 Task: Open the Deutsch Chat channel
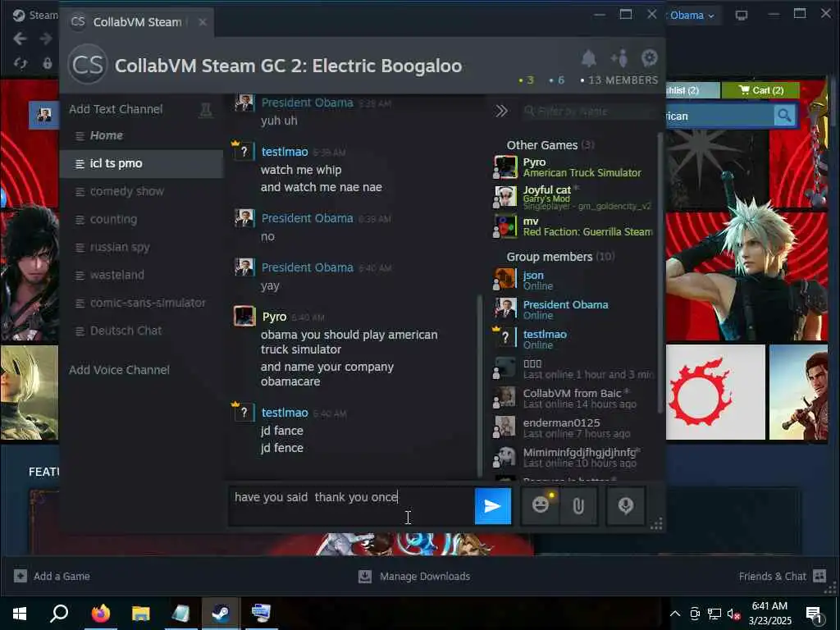point(141,331)
